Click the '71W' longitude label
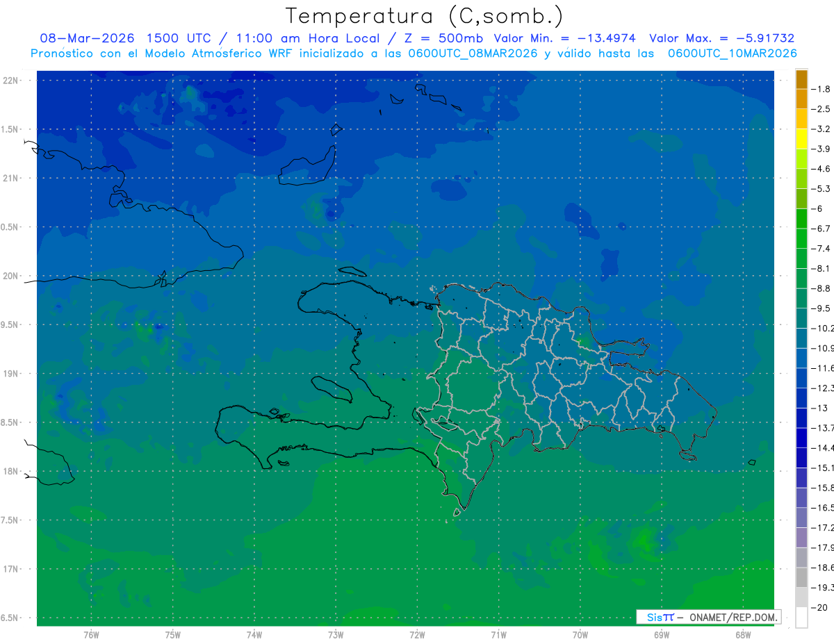Viewport: 834px width, 644px height. pos(498,635)
